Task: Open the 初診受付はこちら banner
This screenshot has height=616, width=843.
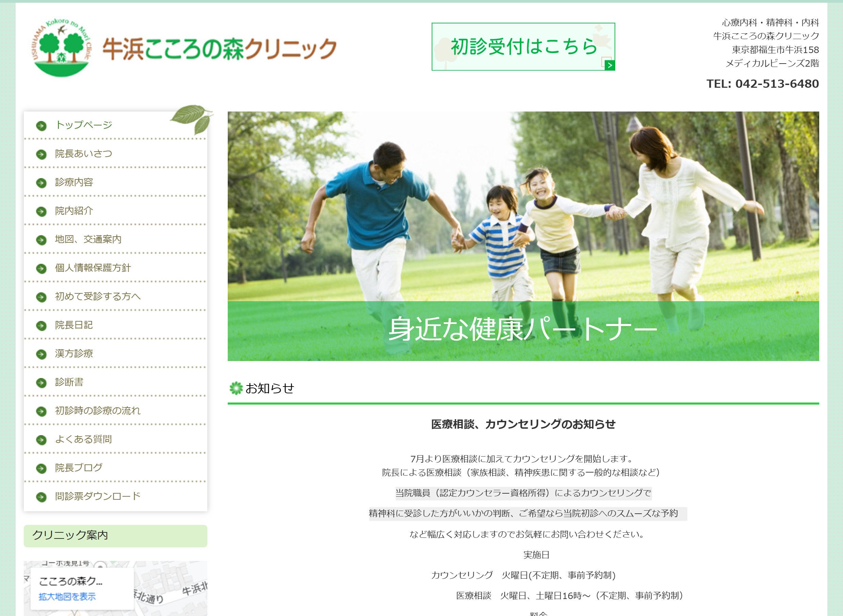Action: tap(523, 47)
